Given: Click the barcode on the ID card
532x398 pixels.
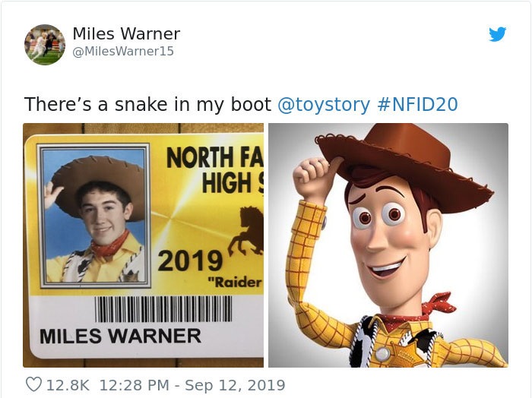Looking at the screenshot, I should 163,309.
